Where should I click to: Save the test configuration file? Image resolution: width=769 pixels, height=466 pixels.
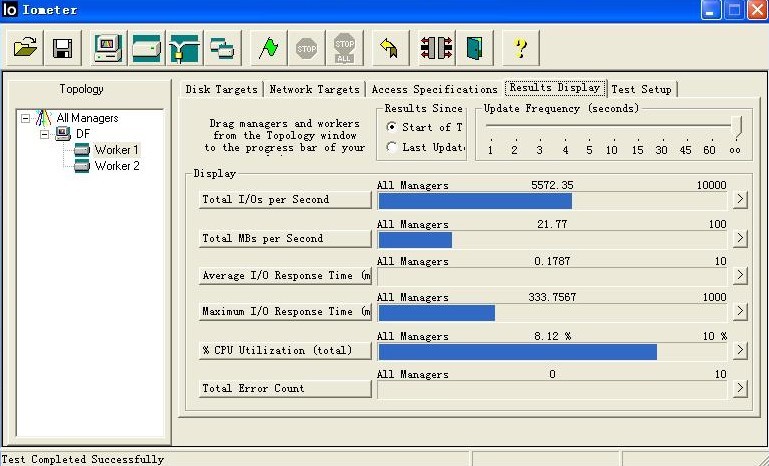tap(63, 48)
